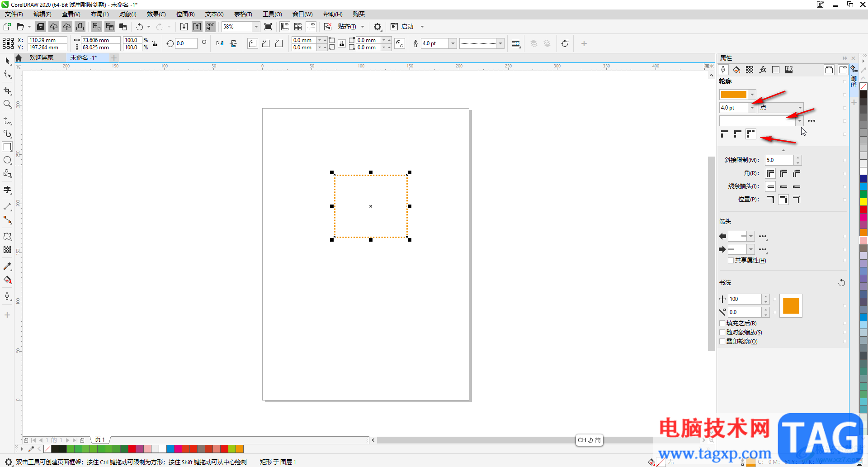Select the Crop tool
This screenshot has height=467, width=868.
pos(7,91)
